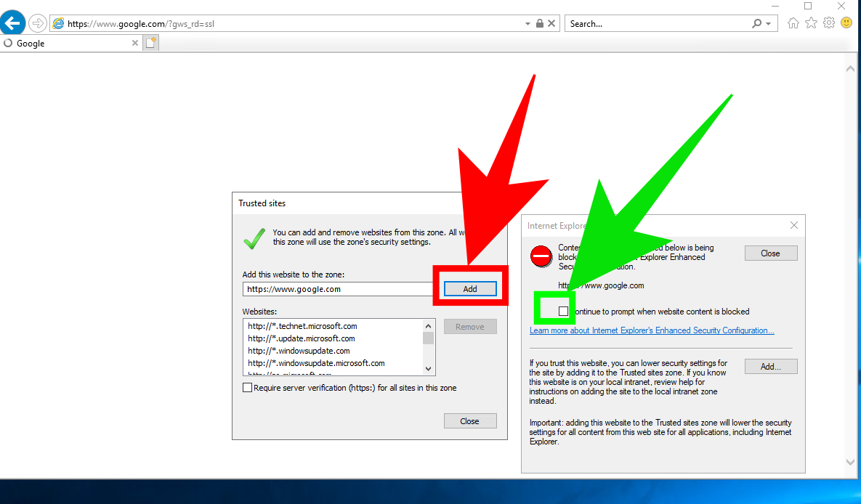Viewport: 861px width, 504px height.
Task: Click the forward navigation arrow
Action: click(x=37, y=24)
